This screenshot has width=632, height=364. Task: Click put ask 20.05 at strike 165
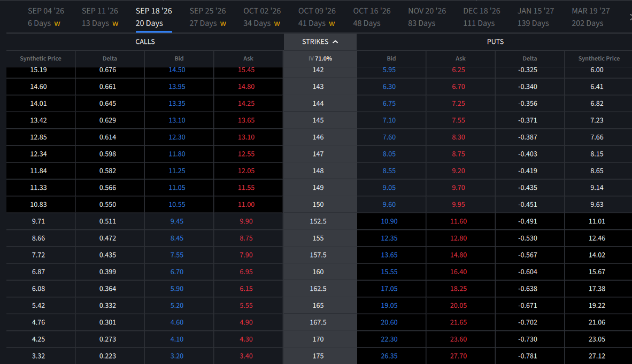point(458,306)
